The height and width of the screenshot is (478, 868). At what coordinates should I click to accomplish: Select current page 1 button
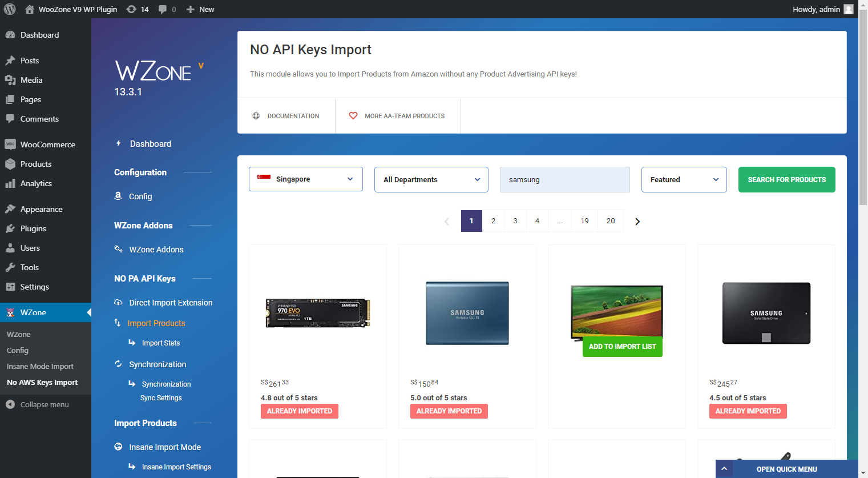point(471,221)
